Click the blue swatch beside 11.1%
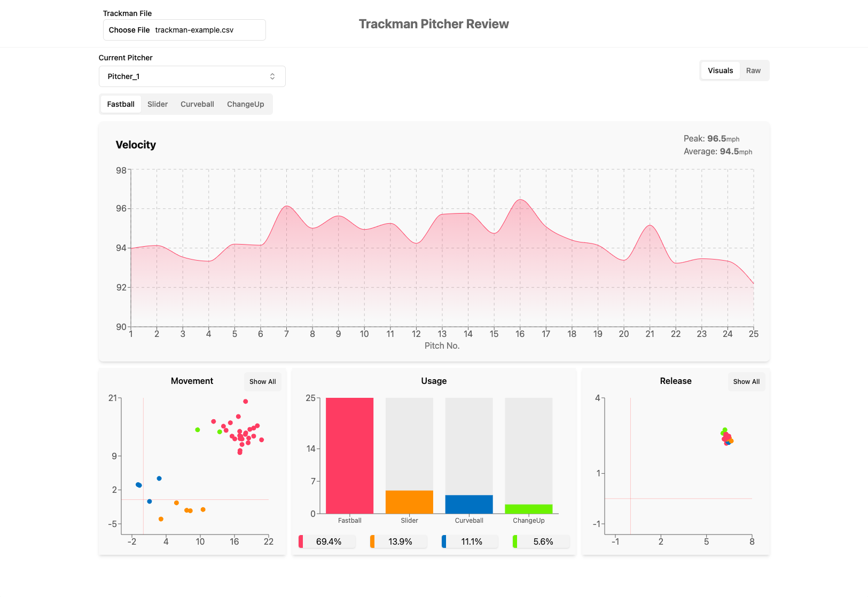Screen dimensions: 868x597 coord(444,541)
